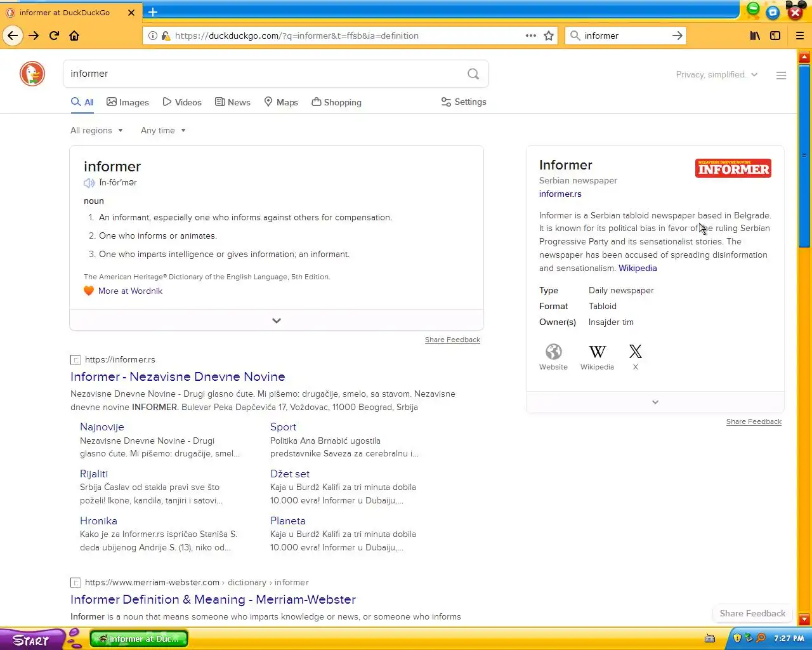
Task: Open the Planeta sitelink
Action: (288, 521)
